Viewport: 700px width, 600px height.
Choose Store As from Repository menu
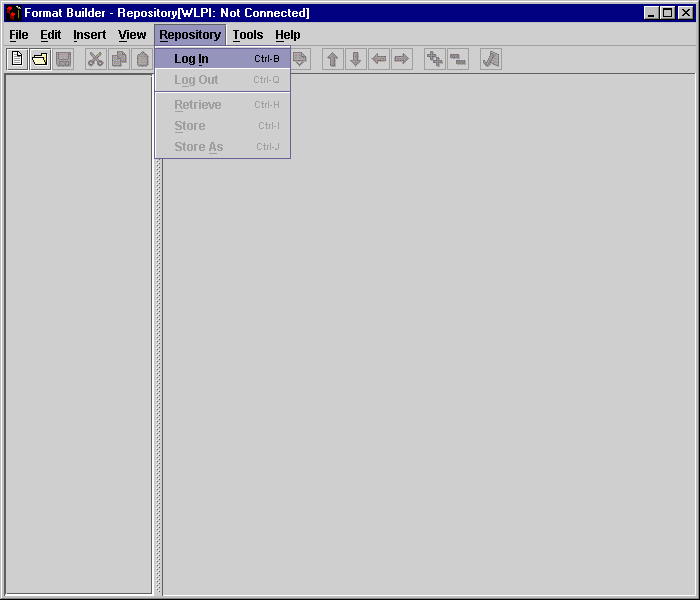click(x=223, y=147)
